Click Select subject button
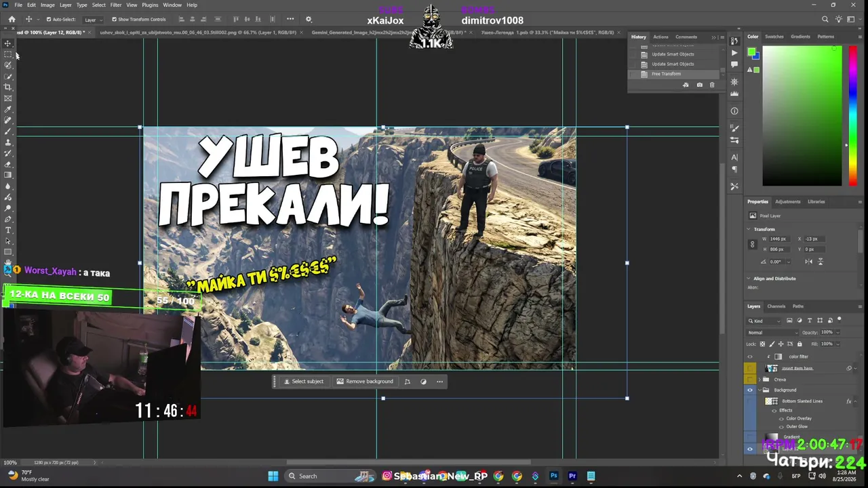 pos(303,382)
